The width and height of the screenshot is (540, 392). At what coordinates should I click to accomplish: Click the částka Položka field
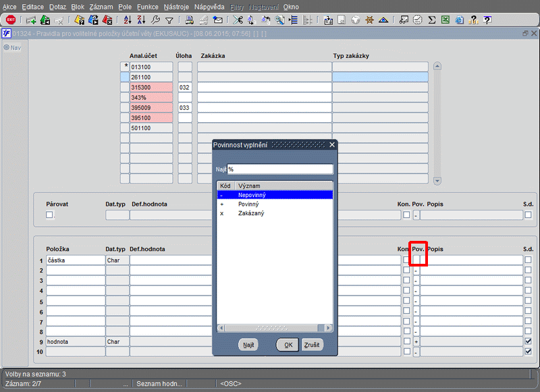[x=76, y=260]
